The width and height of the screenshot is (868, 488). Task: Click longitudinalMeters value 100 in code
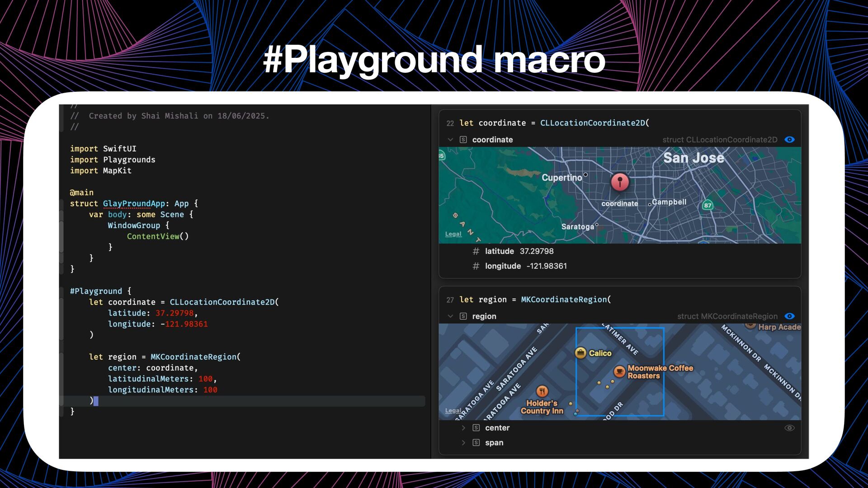click(210, 389)
